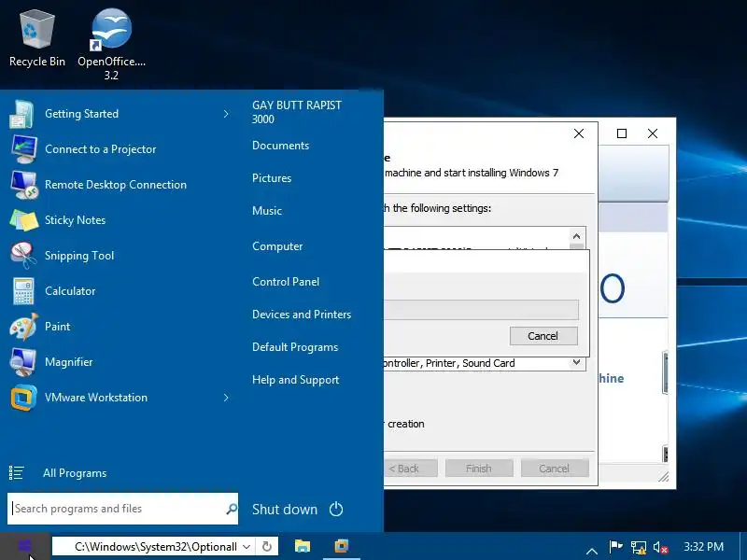Open Help and Support
Image resolution: width=747 pixels, height=560 pixels.
point(295,380)
